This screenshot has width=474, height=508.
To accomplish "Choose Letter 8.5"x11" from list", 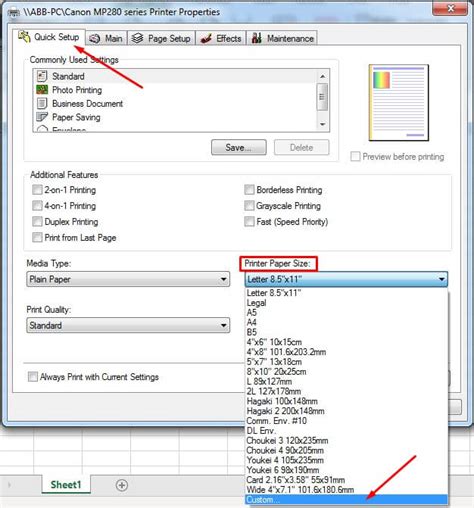I will [x=346, y=293].
